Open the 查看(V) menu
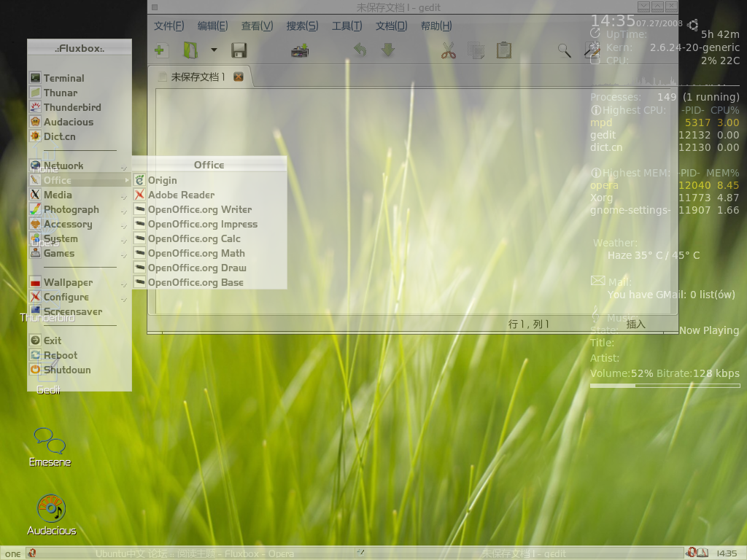 pos(257,26)
